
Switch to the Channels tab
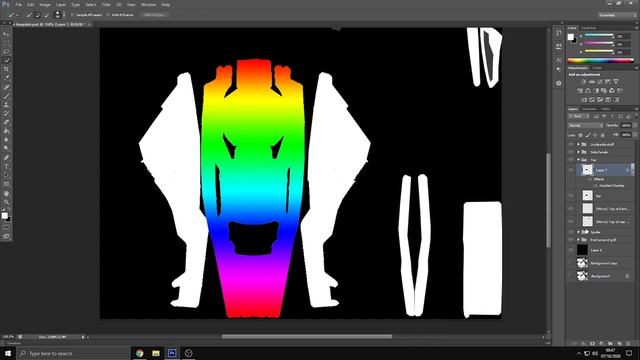pos(589,109)
